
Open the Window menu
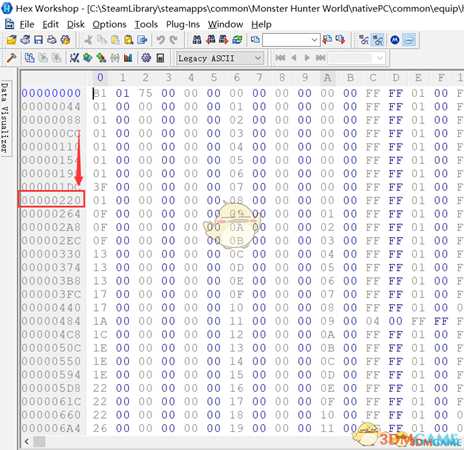click(225, 24)
